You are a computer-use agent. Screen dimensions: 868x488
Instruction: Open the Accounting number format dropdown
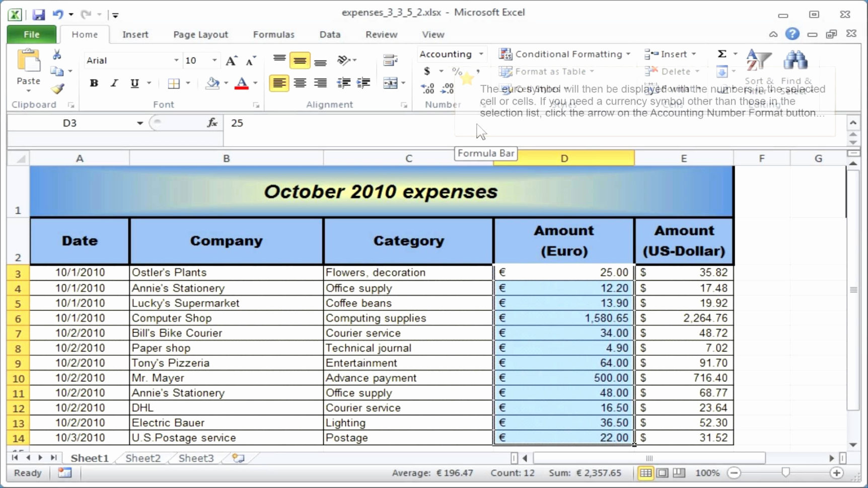point(480,54)
